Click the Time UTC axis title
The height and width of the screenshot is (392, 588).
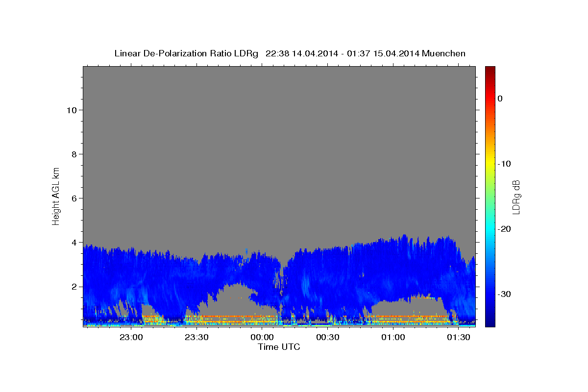(x=279, y=347)
